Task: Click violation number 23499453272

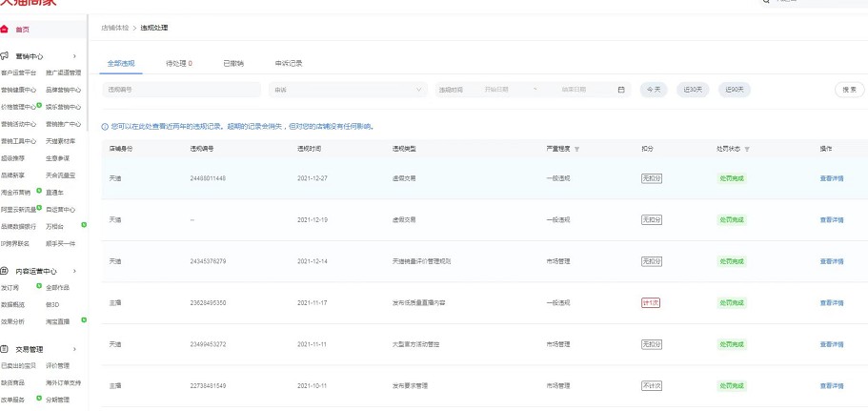Action: tap(208, 344)
